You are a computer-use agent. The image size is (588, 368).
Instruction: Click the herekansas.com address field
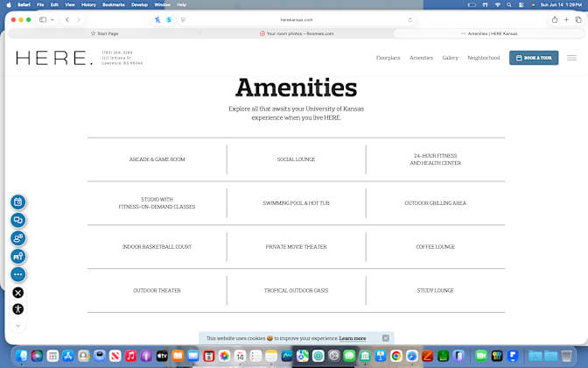297,19
